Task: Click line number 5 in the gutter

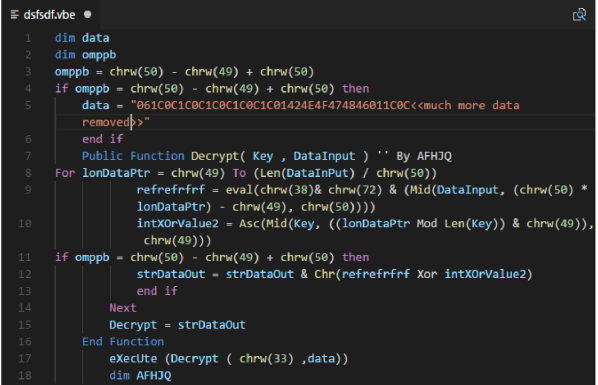Action: click(28, 105)
